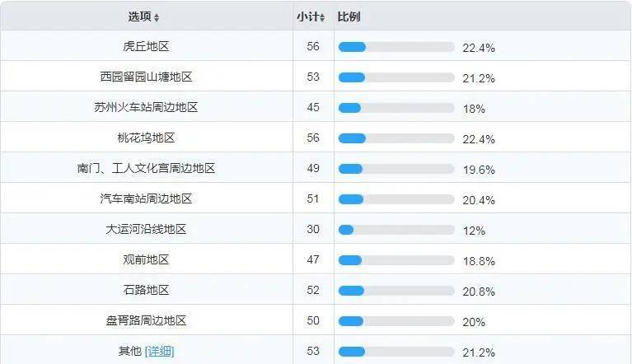Click the 19.6% proportion bar
The image size is (632, 364).
pos(396,169)
